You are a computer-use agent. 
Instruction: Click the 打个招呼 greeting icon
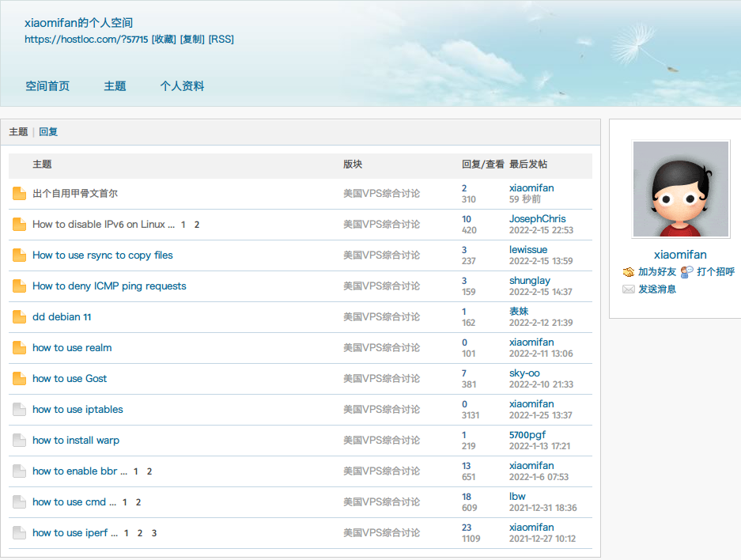[686, 272]
